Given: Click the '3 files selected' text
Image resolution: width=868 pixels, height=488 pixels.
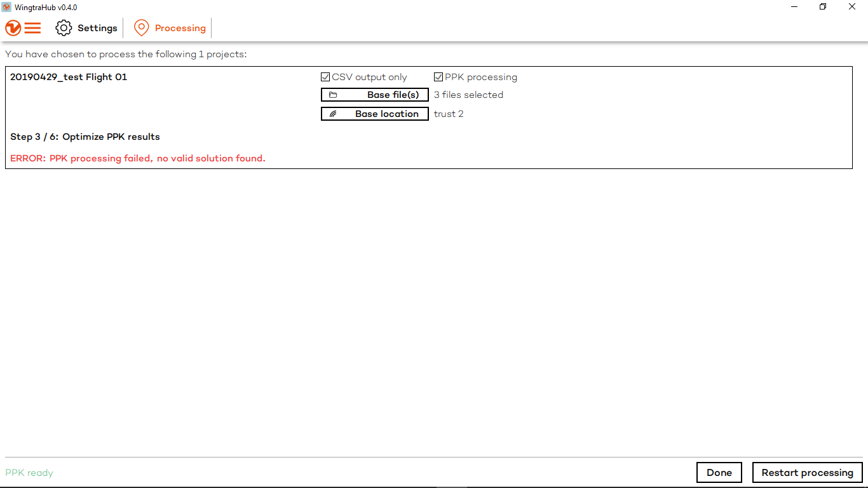Looking at the screenshot, I should click(468, 95).
